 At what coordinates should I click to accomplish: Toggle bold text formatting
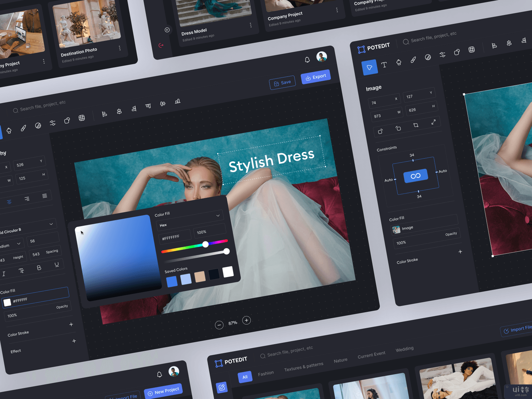click(39, 268)
